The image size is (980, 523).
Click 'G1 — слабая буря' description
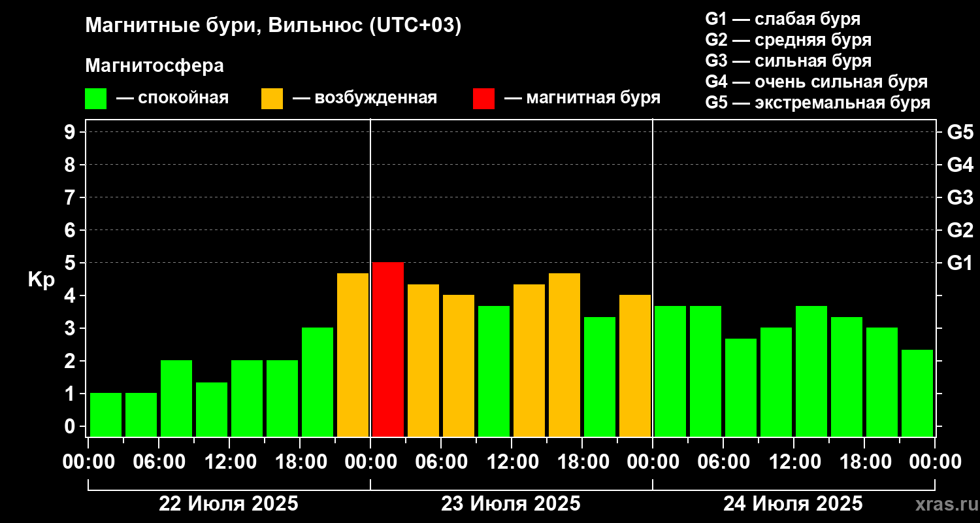tap(783, 19)
